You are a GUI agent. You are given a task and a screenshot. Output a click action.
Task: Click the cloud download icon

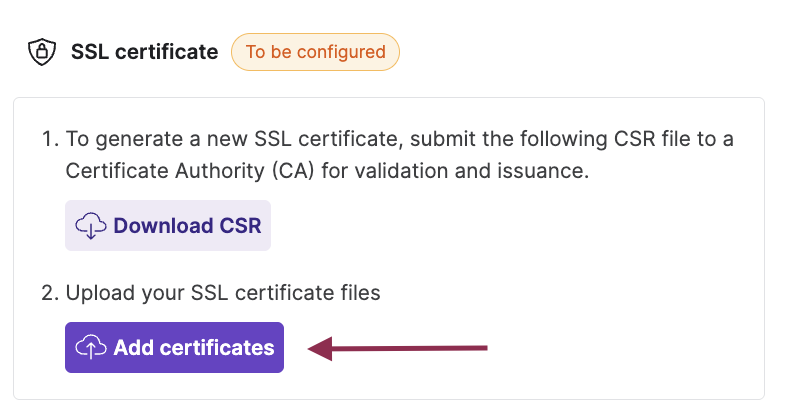coord(91,226)
